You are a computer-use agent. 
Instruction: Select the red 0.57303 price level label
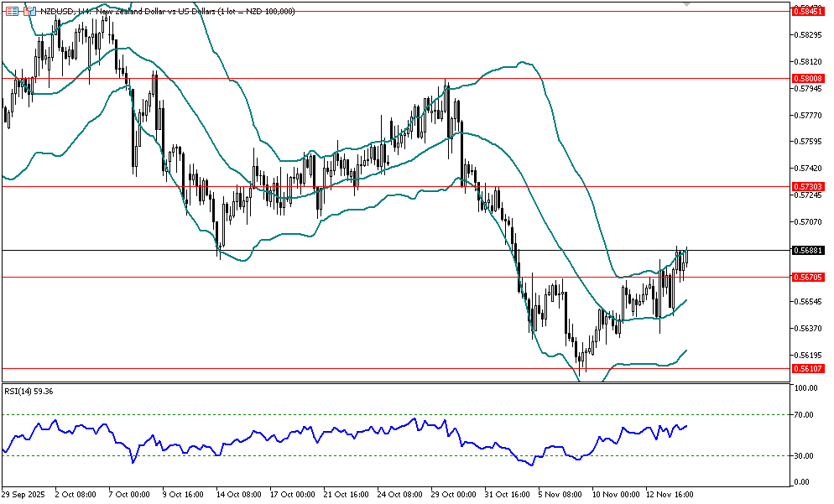click(x=807, y=186)
